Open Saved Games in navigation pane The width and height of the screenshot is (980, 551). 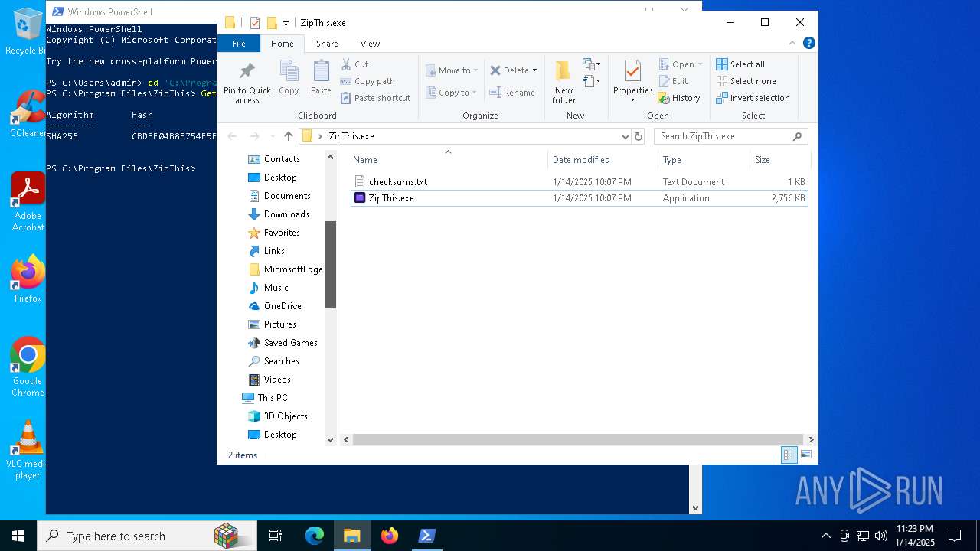[290, 343]
